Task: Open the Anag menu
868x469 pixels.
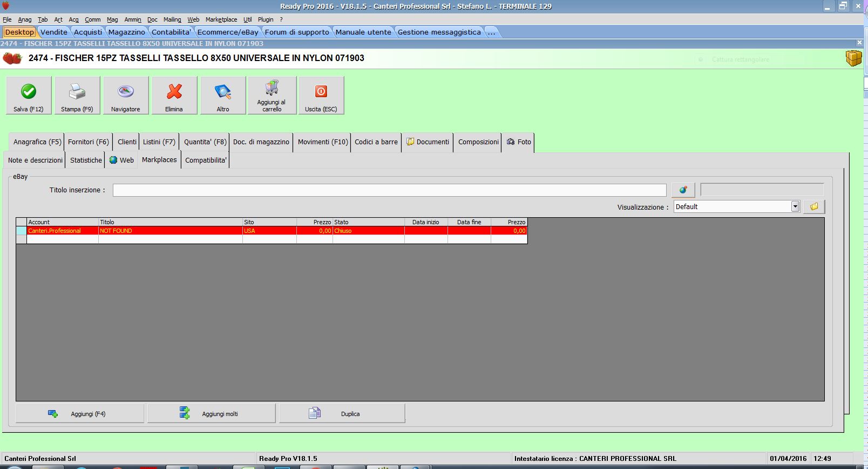Action: 25,19
